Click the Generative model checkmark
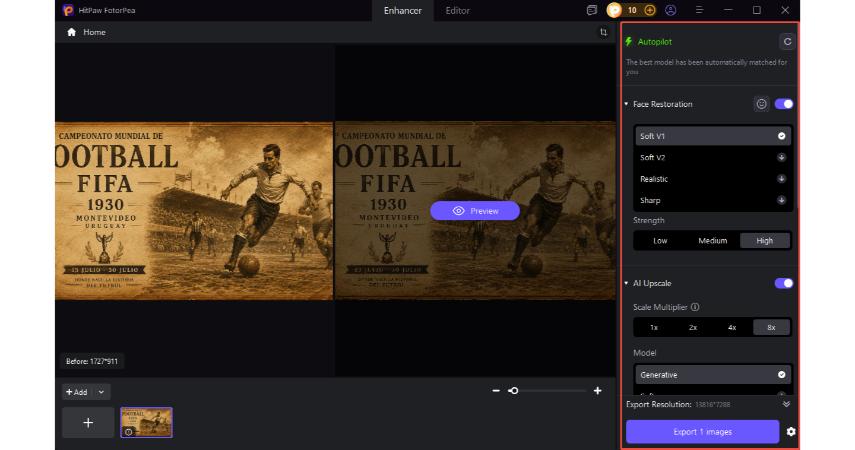Screen dimensions: 855x450 781,375
